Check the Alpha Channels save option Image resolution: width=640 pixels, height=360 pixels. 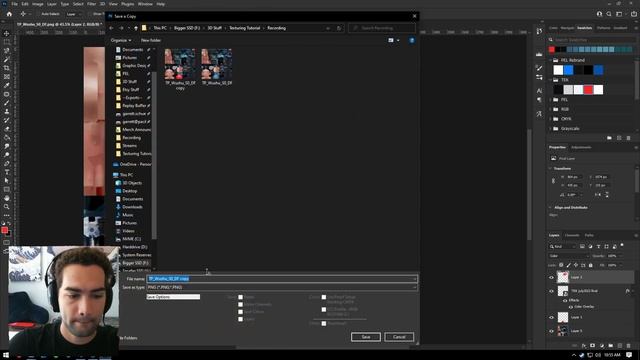click(x=240, y=304)
